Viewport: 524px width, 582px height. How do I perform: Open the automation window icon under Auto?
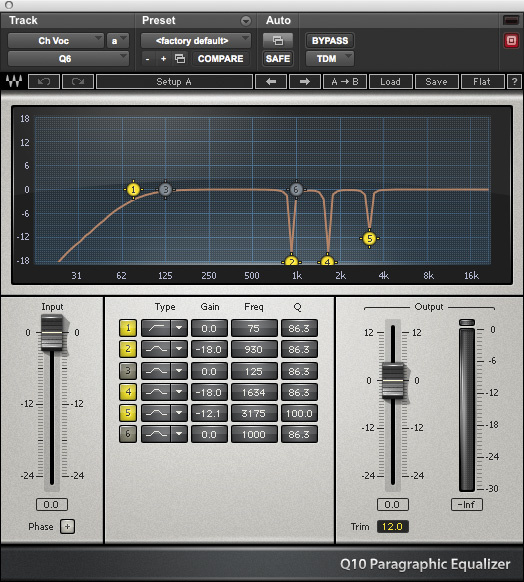(x=278, y=40)
